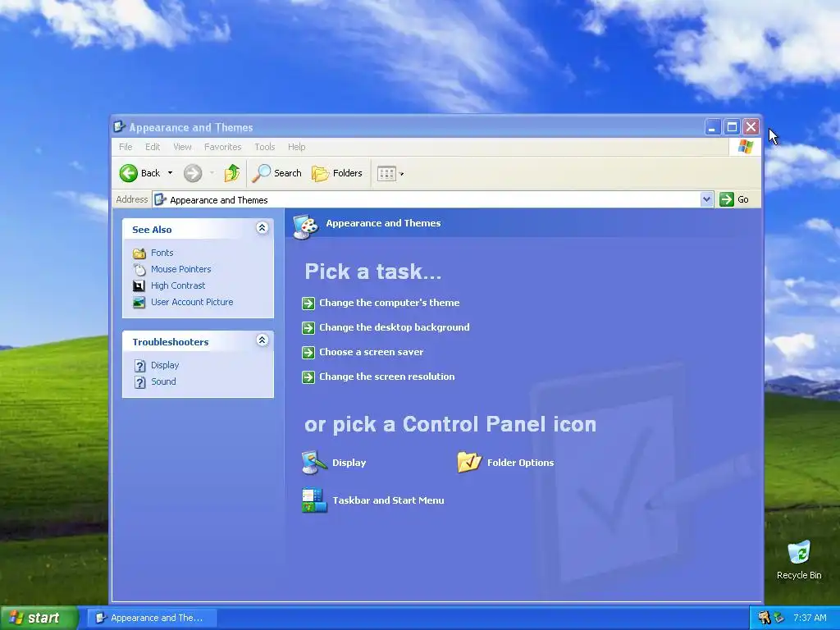This screenshot has width=840, height=630.
Task: Click the User Account Picture icon
Action: click(x=139, y=302)
